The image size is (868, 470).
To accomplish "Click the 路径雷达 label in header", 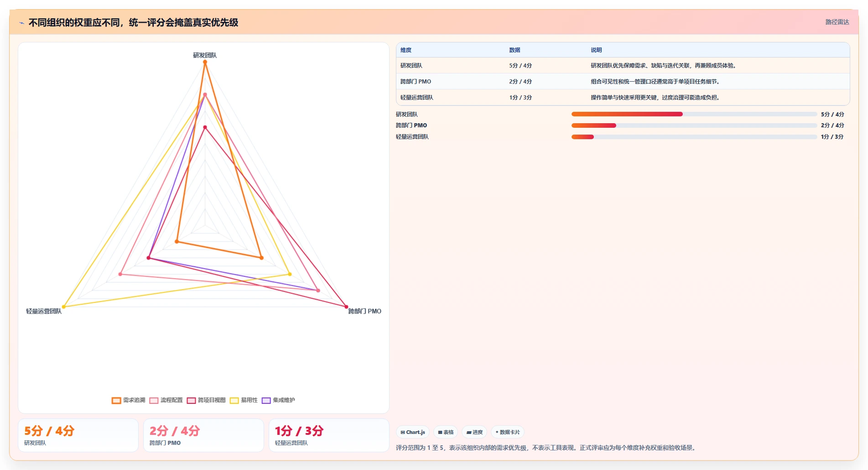I will point(837,22).
